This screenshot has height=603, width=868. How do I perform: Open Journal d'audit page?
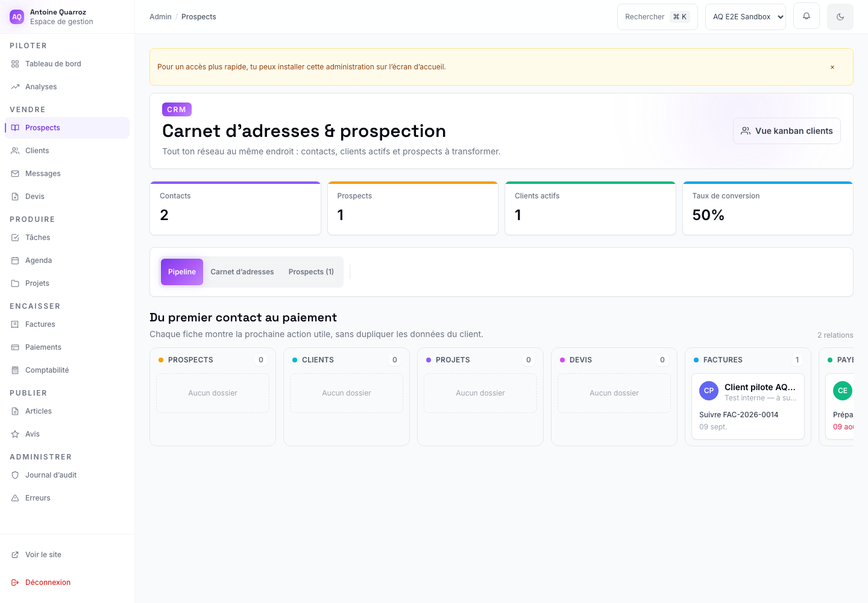(x=67, y=475)
